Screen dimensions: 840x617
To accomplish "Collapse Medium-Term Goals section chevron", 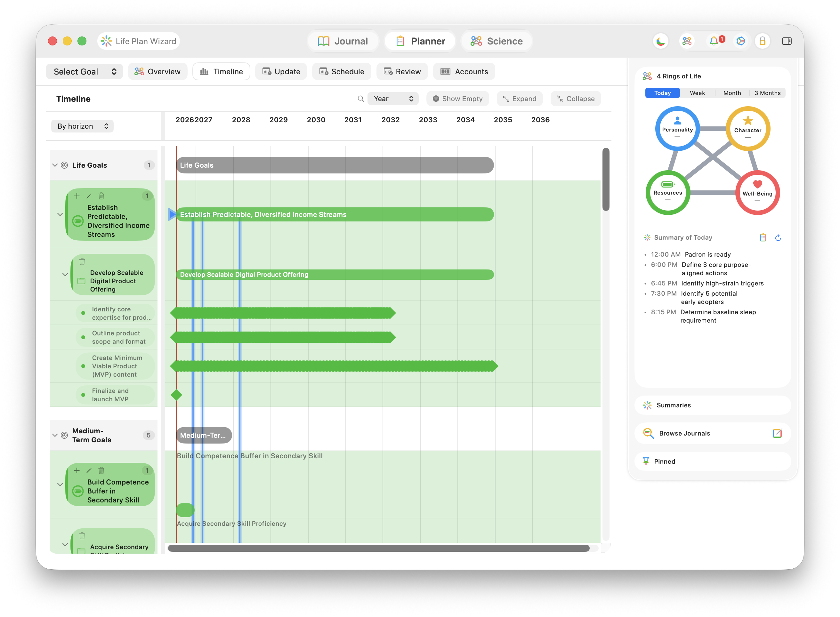I will [x=55, y=435].
